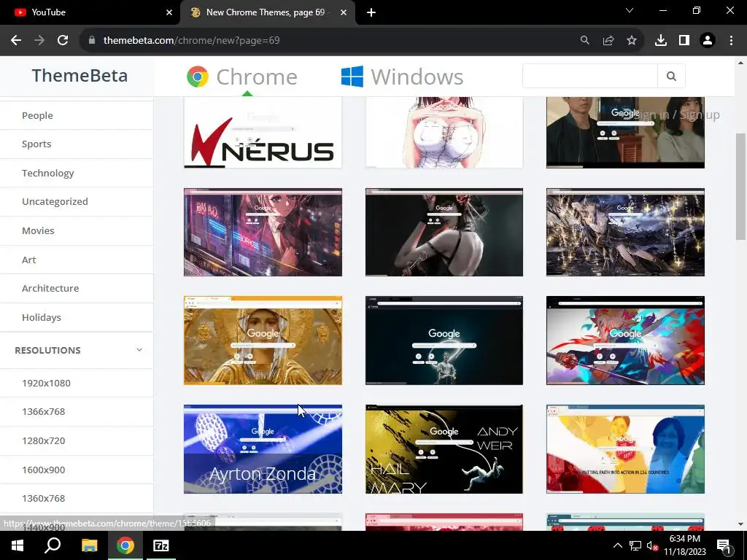Switch to the Windows themes section
This screenshot has height=560, width=747.
[402, 77]
